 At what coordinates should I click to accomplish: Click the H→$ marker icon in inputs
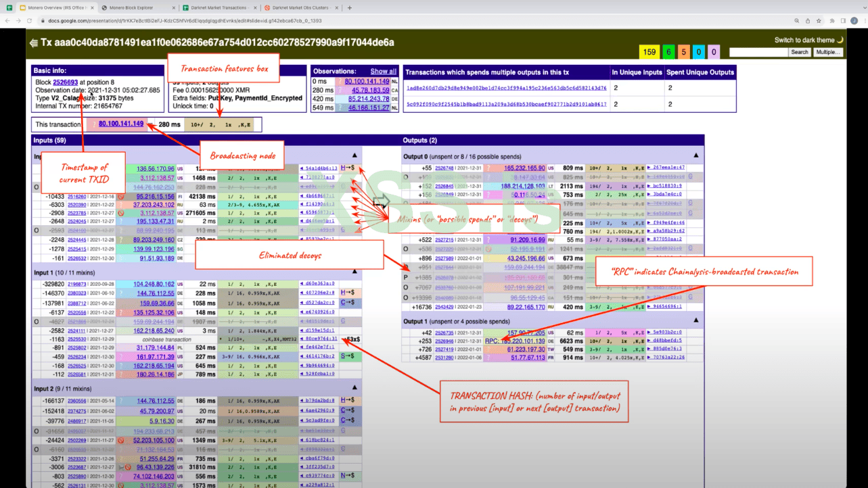348,168
